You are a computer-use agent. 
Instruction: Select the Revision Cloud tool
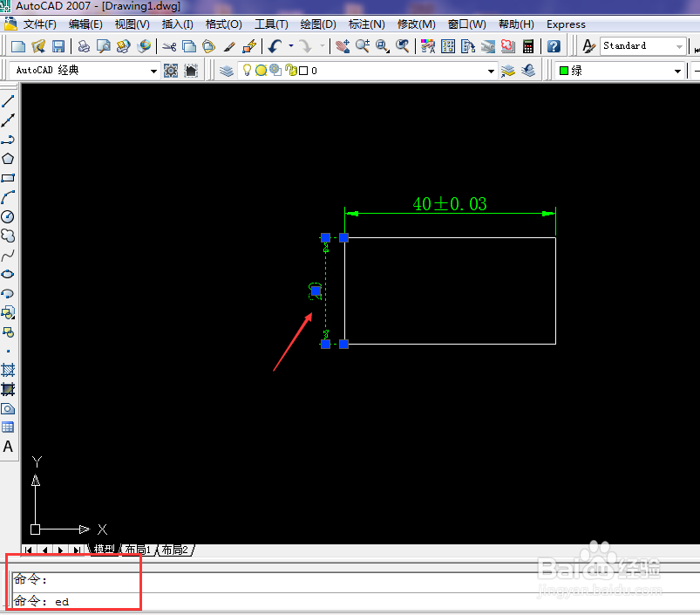[8, 236]
